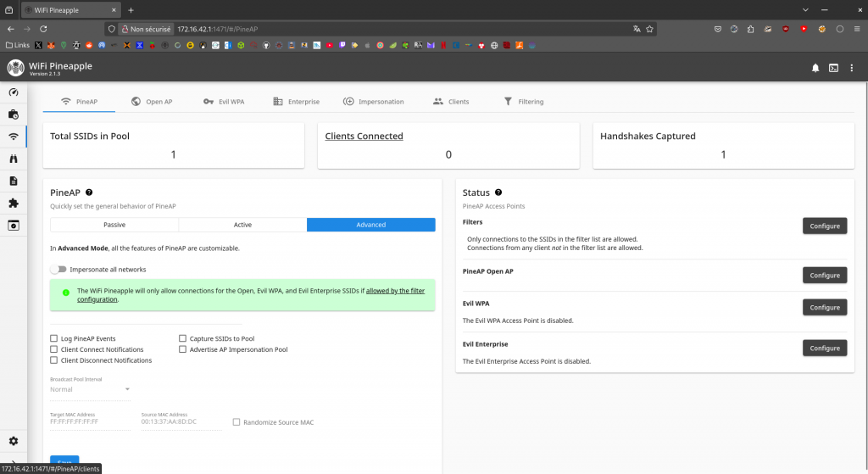Open notifications bell icon

815,68
